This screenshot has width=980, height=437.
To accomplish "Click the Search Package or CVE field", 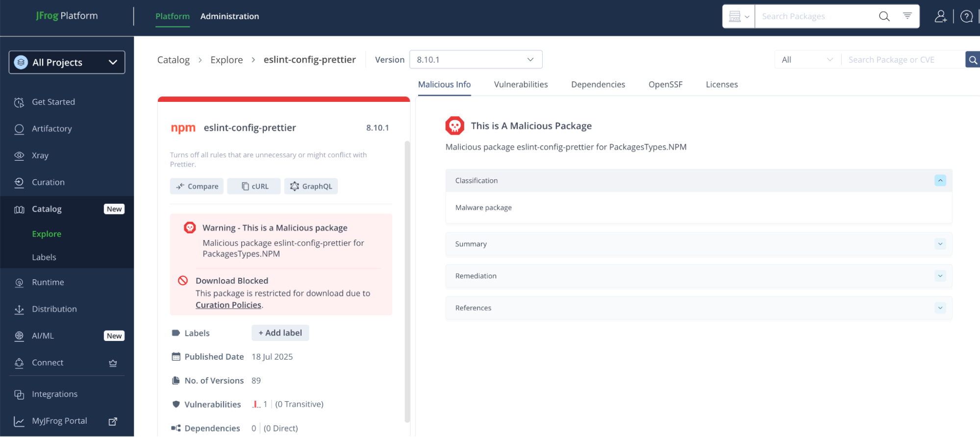I will [901, 60].
